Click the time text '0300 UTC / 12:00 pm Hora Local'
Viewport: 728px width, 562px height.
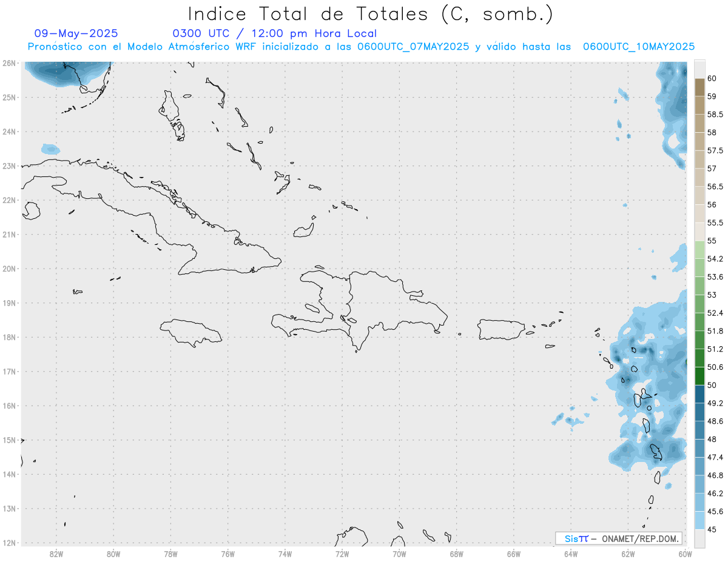[275, 33]
